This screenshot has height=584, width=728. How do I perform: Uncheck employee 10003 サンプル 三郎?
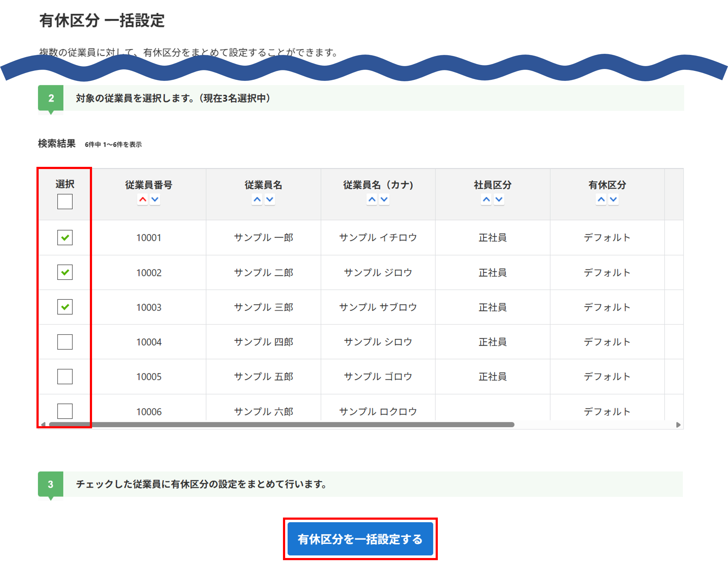click(65, 307)
